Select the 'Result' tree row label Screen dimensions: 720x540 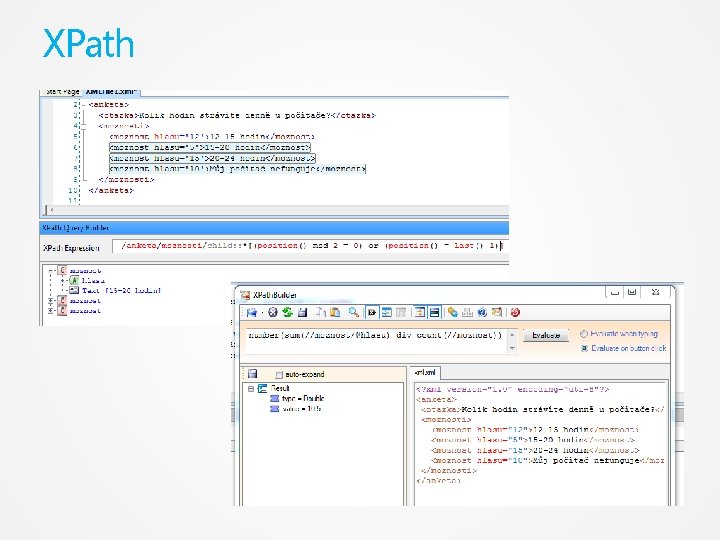click(280, 388)
